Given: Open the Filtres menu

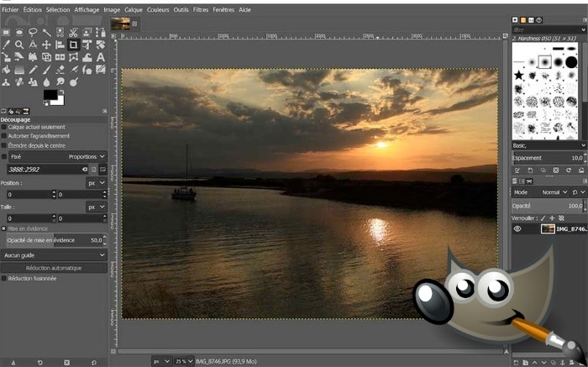Looking at the screenshot, I should (x=201, y=10).
